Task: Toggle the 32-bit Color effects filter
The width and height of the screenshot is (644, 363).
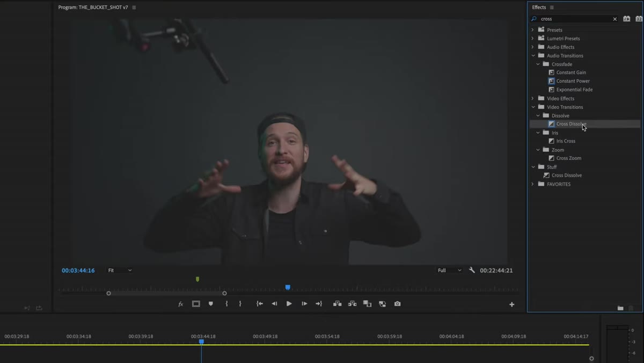Action: pyautogui.click(x=639, y=19)
